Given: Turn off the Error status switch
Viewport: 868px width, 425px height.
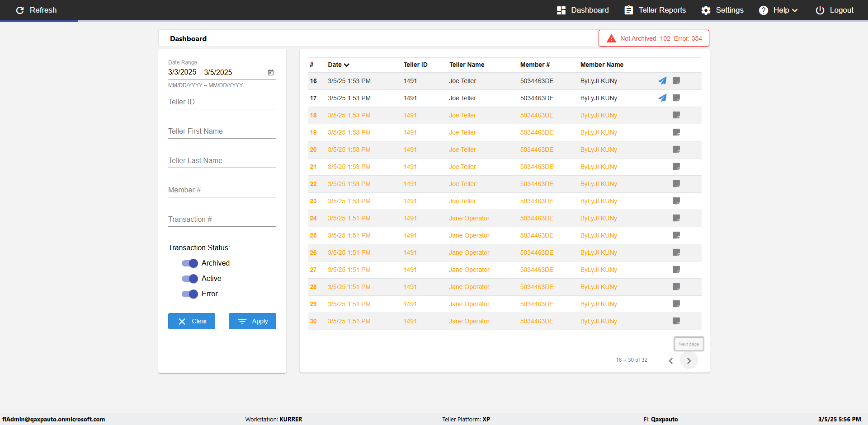Looking at the screenshot, I should tap(190, 294).
